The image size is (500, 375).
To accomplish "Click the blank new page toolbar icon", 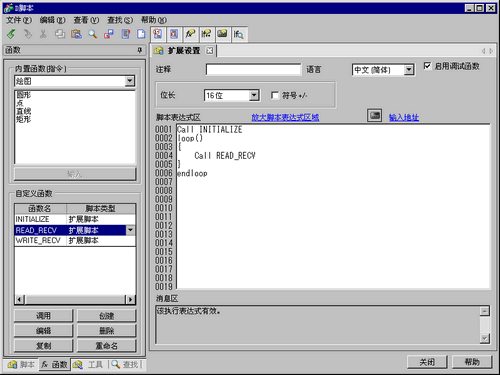I will pyautogui.click(x=142, y=34).
